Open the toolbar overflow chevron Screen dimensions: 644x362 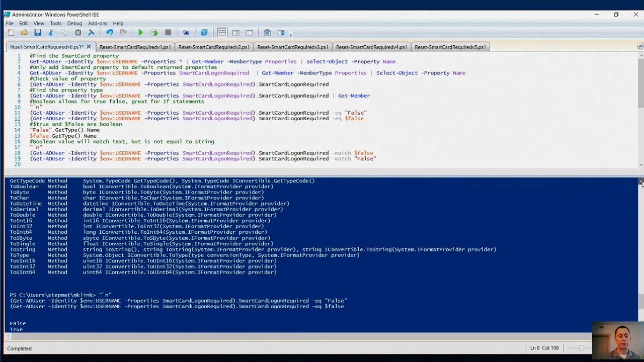[290, 35]
